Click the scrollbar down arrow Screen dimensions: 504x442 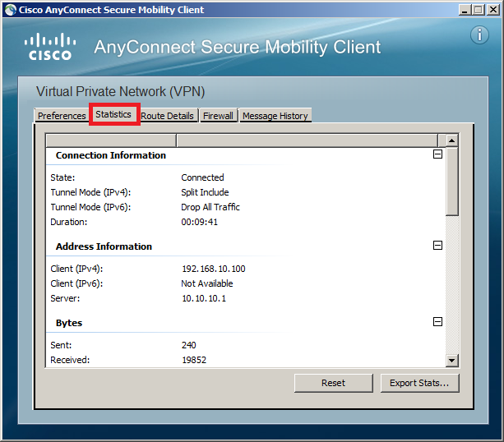pos(452,361)
